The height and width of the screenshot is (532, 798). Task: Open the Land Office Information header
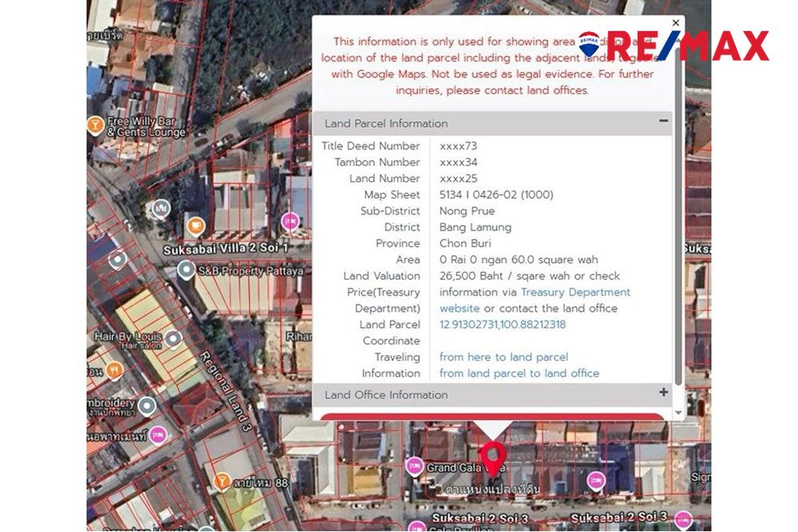[x=386, y=395]
